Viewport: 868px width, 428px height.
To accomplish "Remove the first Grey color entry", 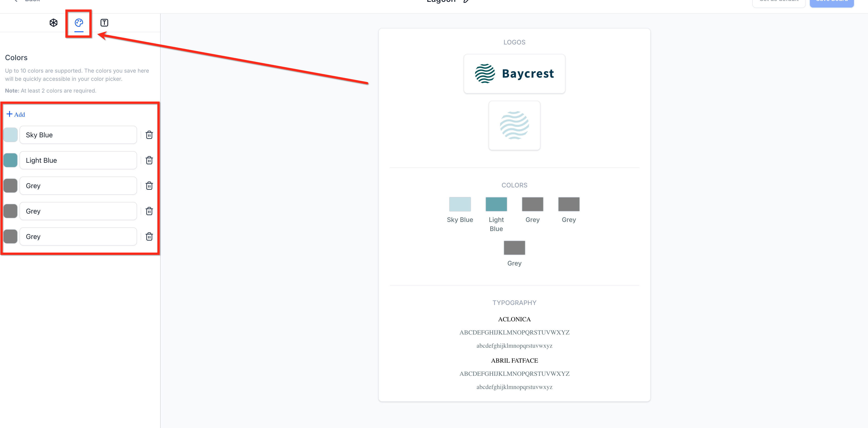I will [149, 186].
